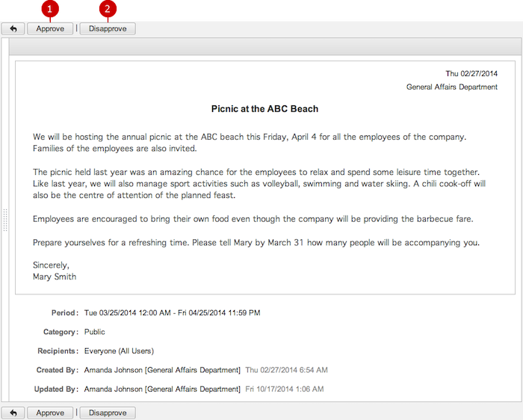Click the Fri 10/17/2014 1:06 AM timestamp
523x420 pixels.
(x=285, y=389)
